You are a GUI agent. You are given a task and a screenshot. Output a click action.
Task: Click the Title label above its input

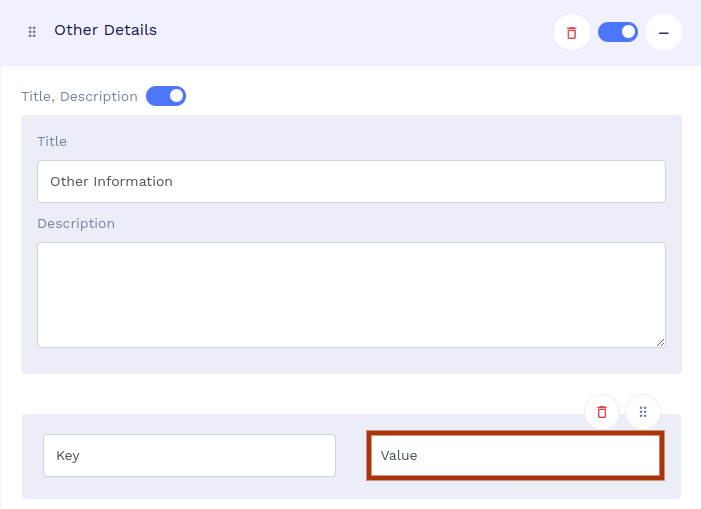tap(52, 142)
